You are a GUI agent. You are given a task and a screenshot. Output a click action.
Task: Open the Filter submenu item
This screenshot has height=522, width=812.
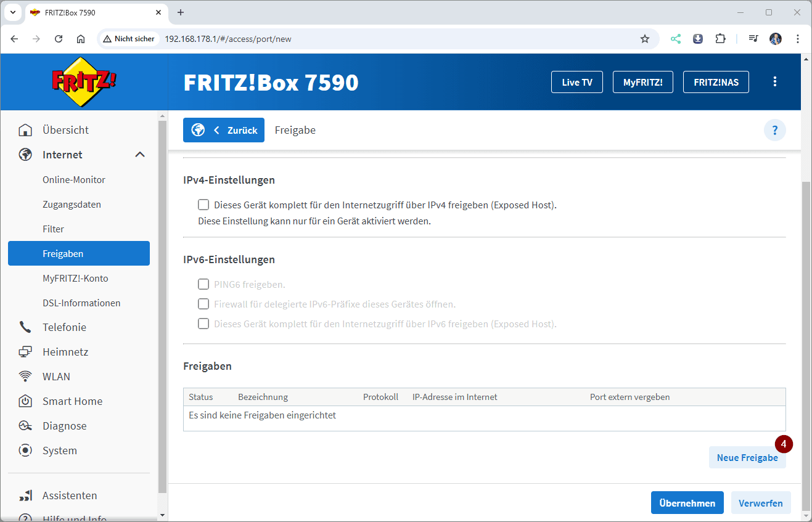53,229
